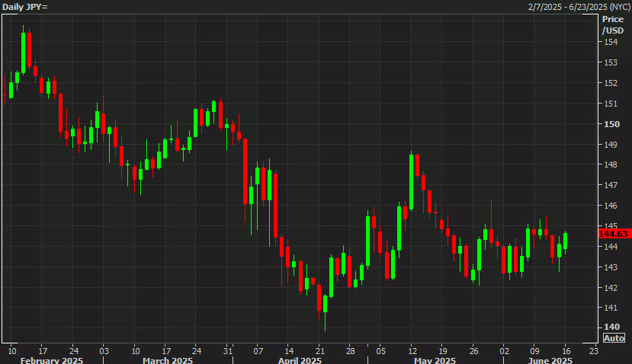Click the 28 date tick in April
This screenshot has height=364, width=632.
(x=350, y=351)
